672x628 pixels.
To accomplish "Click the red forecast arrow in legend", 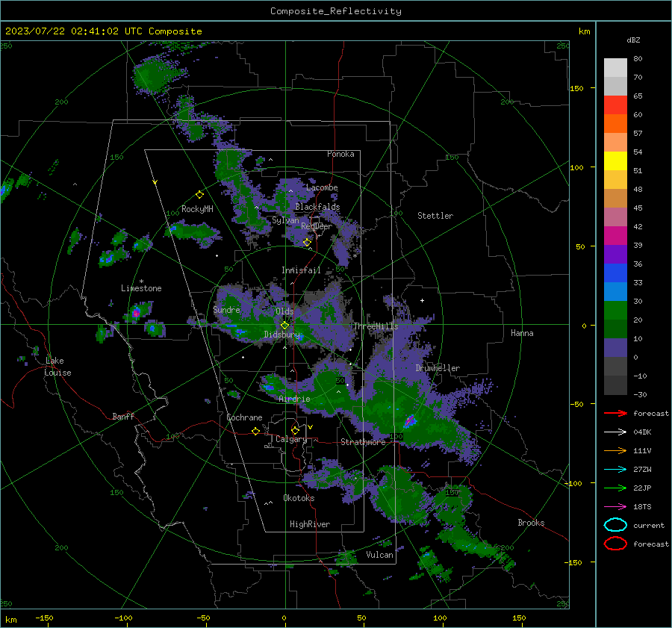I will [615, 413].
